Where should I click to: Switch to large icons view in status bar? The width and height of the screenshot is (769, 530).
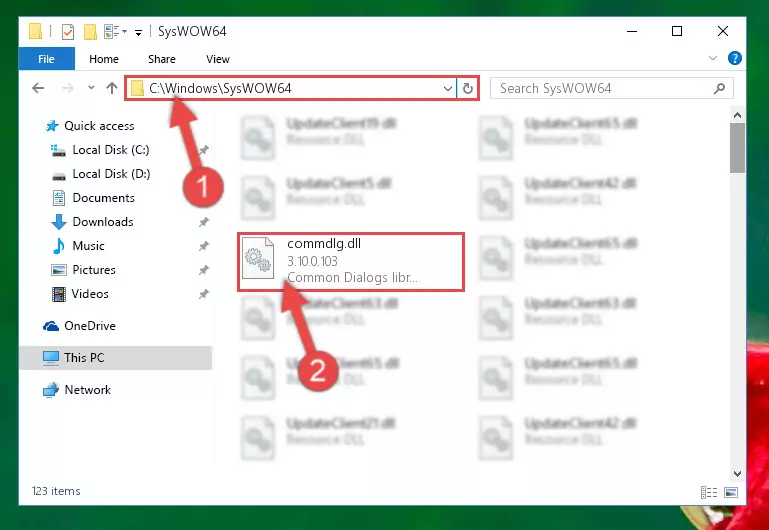click(x=731, y=492)
